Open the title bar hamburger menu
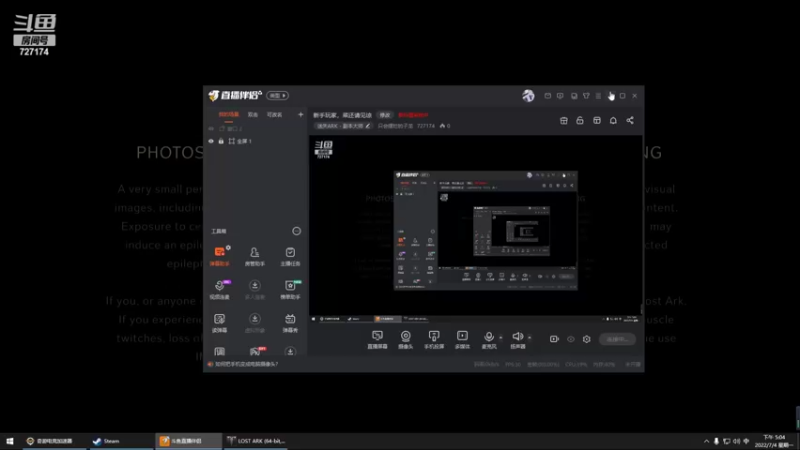The width and height of the screenshot is (800, 450). point(598,96)
